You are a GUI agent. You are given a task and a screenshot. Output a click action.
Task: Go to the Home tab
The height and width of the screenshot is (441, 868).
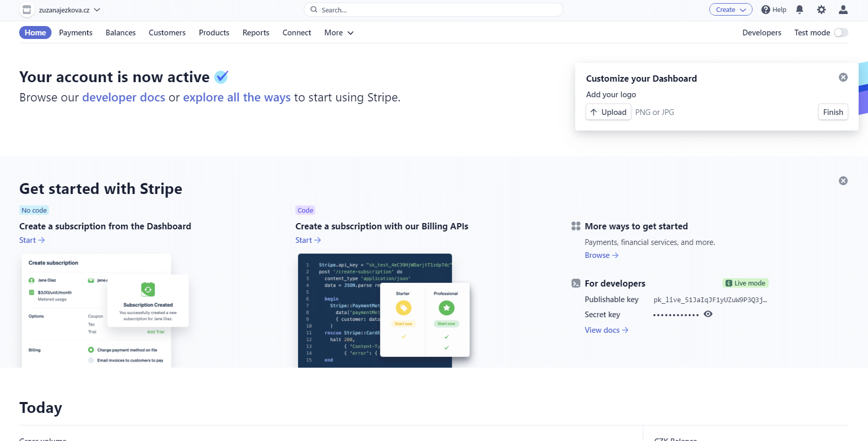(x=35, y=33)
